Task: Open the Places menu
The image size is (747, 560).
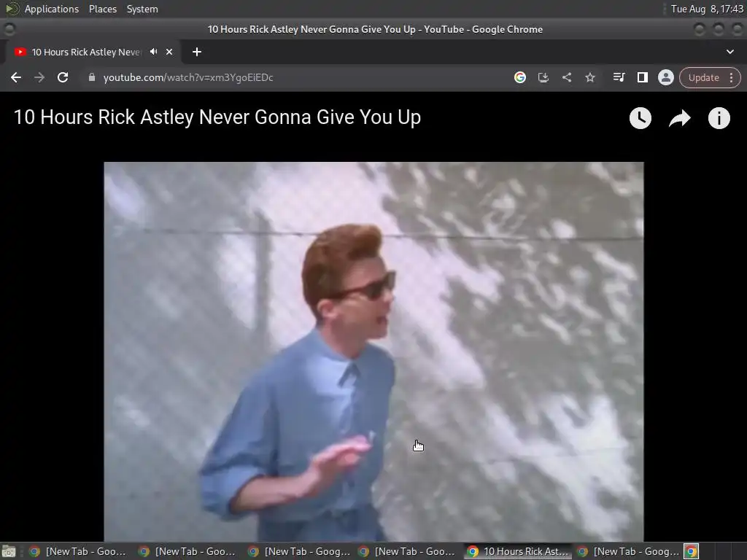Action: [102, 9]
